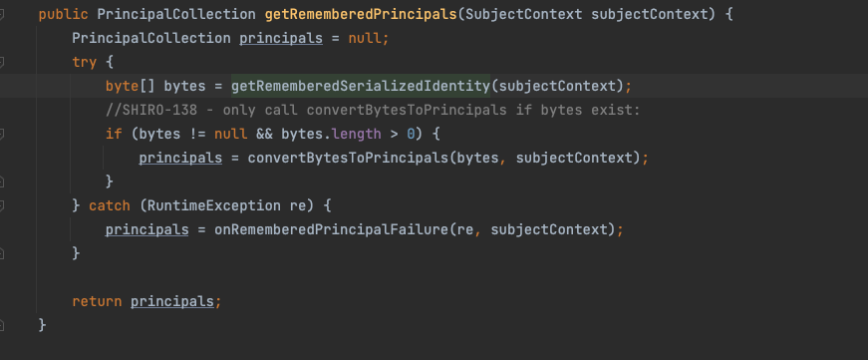Fold the if block via gutter marker

coord(2,134)
